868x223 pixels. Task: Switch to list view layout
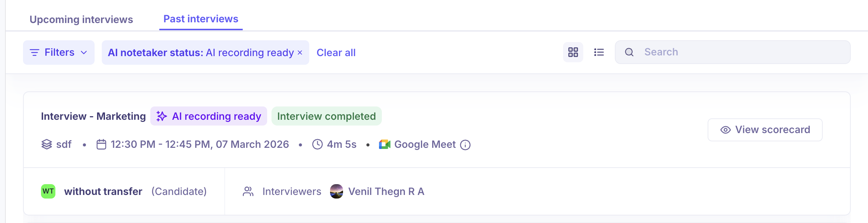pyautogui.click(x=599, y=52)
